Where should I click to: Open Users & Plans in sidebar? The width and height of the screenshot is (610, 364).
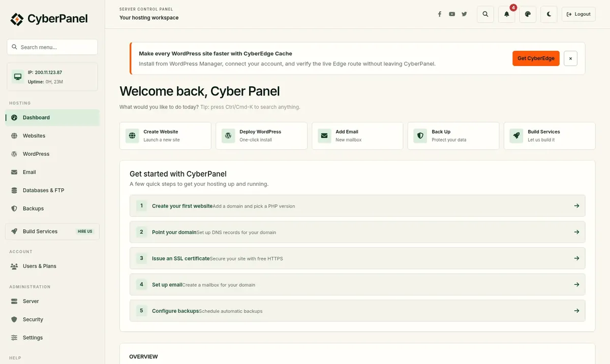(52, 266)
